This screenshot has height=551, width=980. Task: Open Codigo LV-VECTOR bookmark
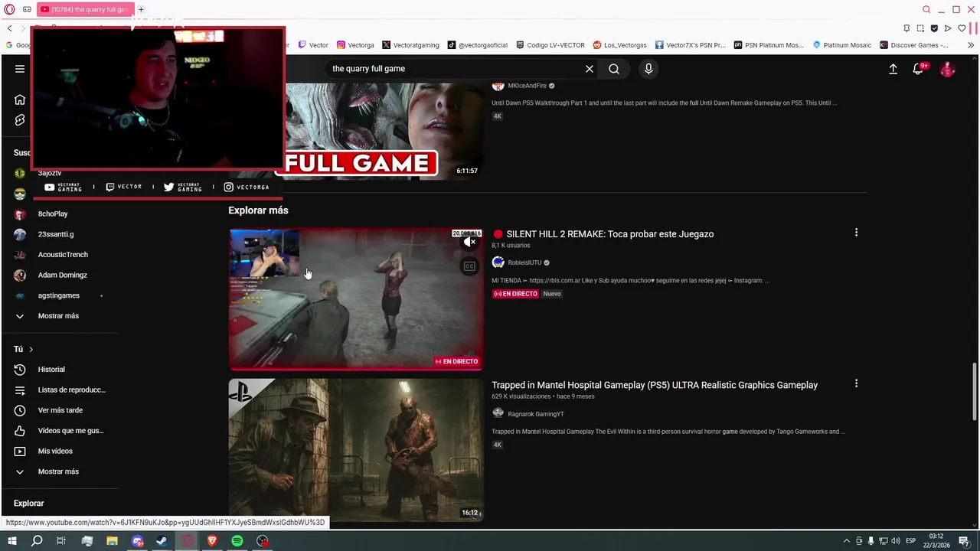point(550,45)
